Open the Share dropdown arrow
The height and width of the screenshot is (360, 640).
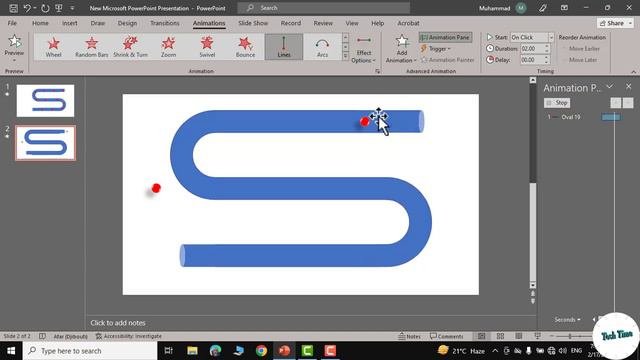(x=630, y=23)
